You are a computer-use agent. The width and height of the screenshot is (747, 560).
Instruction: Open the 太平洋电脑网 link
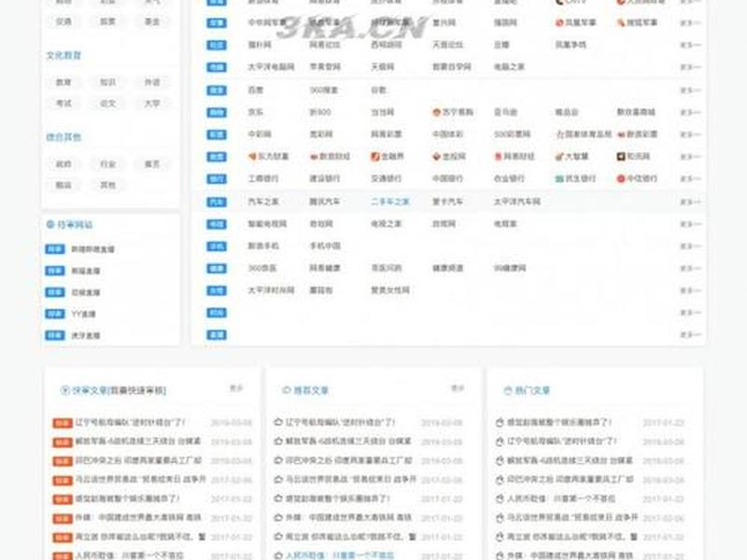click(x=271, y=67)
